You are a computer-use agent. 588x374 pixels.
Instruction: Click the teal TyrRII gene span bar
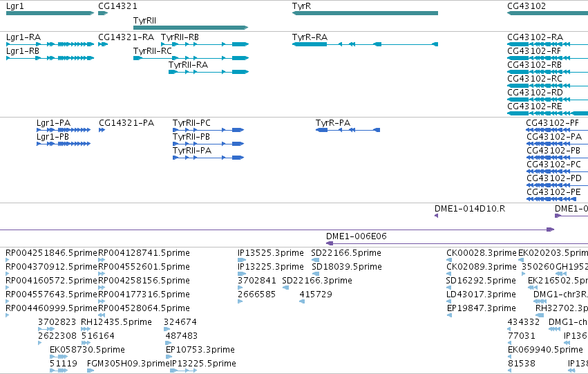pyautogui.click(x=191, y=28)
